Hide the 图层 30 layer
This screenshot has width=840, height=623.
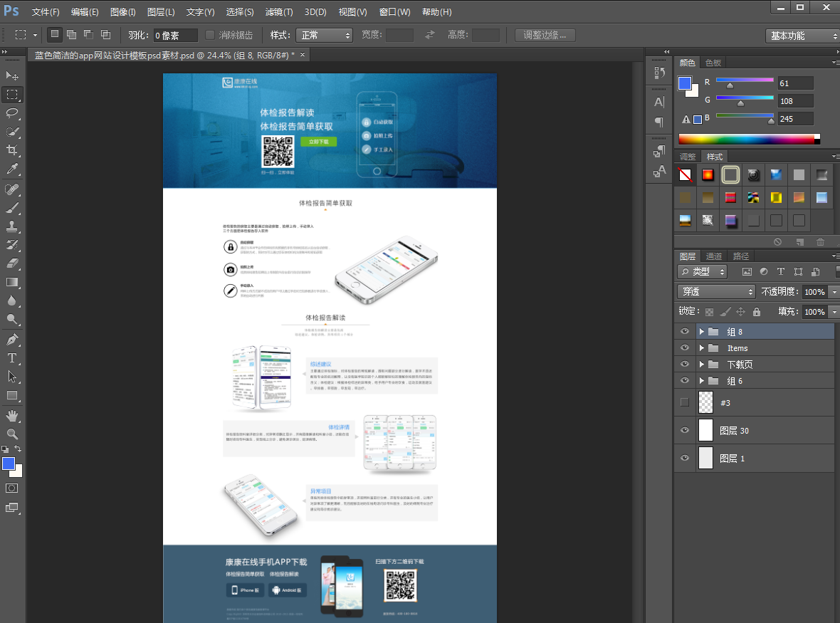pyautogui.click(x=685, y=430)
